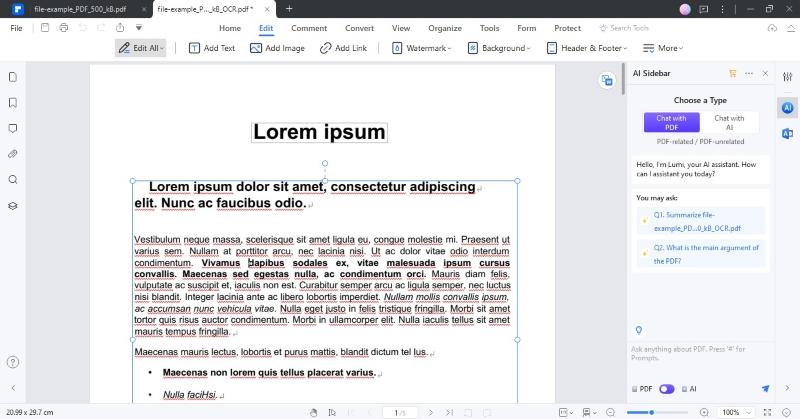Select Chat with AI mode

click(x=729, y=123)
